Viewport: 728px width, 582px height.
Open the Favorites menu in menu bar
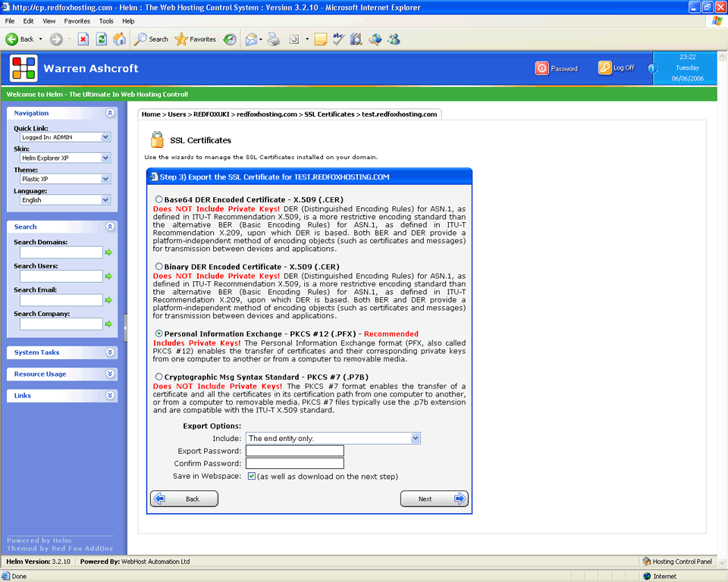(77, 21)
